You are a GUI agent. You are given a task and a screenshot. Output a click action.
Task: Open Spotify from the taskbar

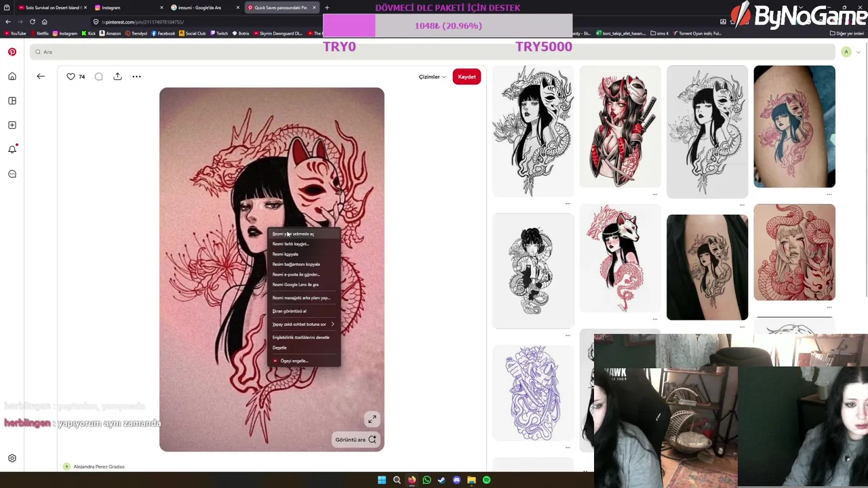coord(486,480)
